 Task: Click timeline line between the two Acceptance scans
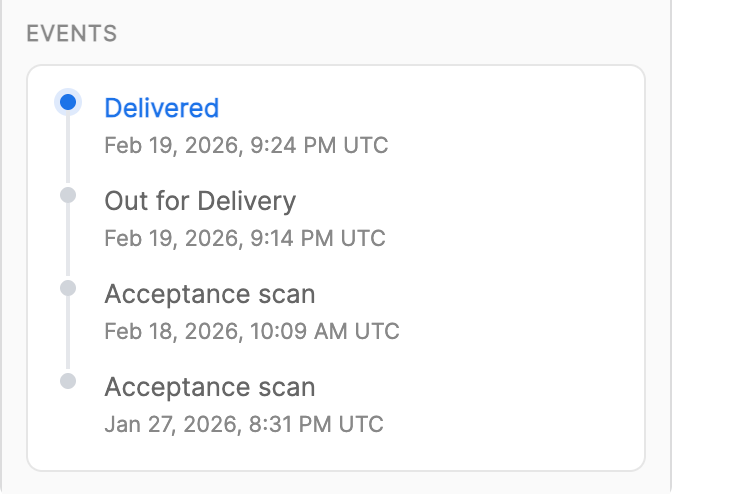68,335
